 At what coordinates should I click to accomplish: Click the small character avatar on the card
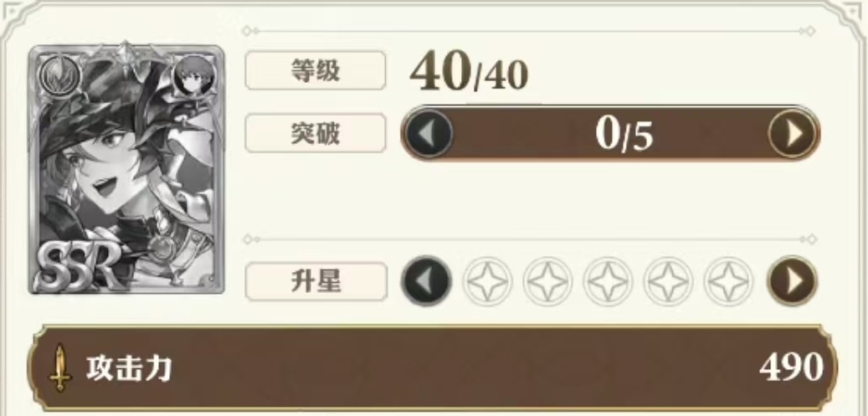tap(193, 76)
